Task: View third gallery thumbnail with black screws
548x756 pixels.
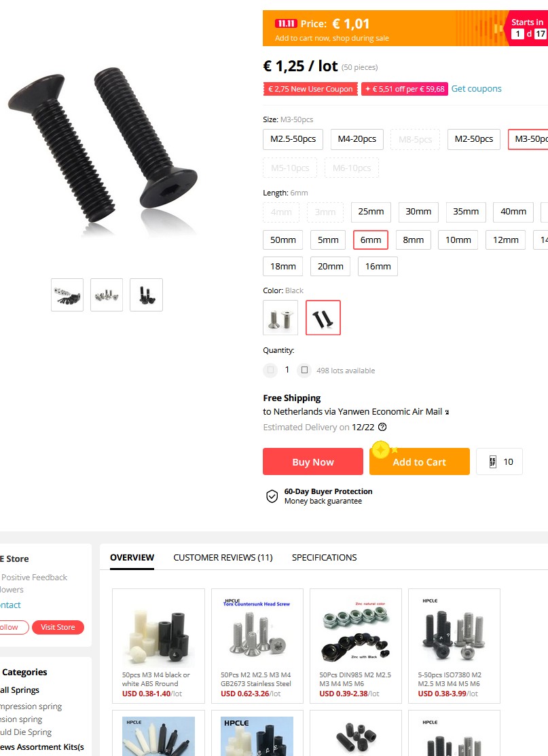Action: click(146, 295)
